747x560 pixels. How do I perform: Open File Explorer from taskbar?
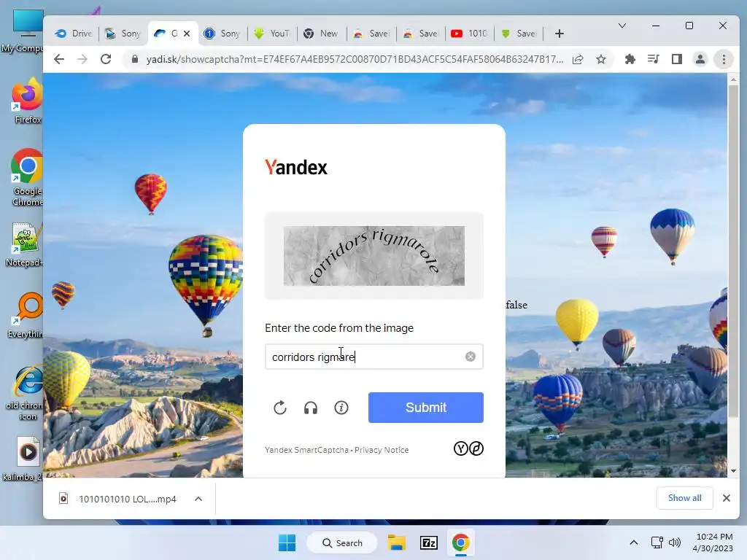coord(396,542)
